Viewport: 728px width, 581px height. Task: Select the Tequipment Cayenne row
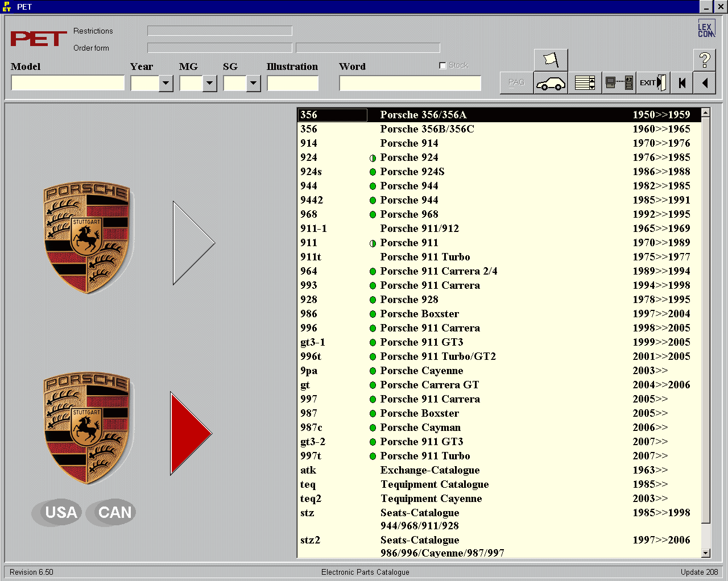point(499,499)
